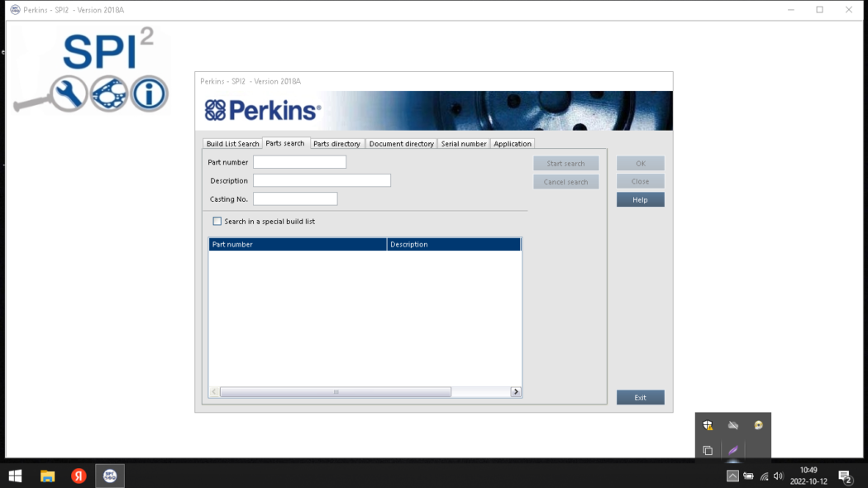Screen dimensions: 868x488
Task: Click the gasket parts icon in logo
Action: coord(109,93)
